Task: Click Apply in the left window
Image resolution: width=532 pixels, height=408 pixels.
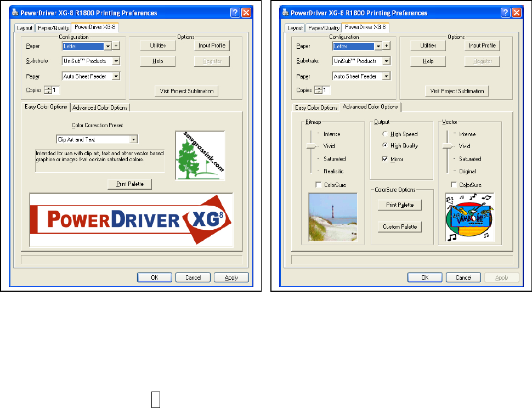Action: 231,277
